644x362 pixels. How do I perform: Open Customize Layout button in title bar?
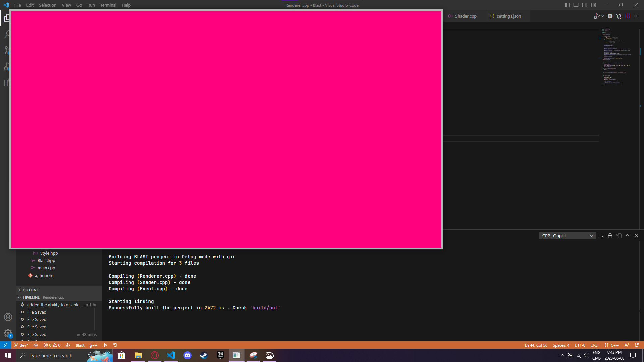593,5
